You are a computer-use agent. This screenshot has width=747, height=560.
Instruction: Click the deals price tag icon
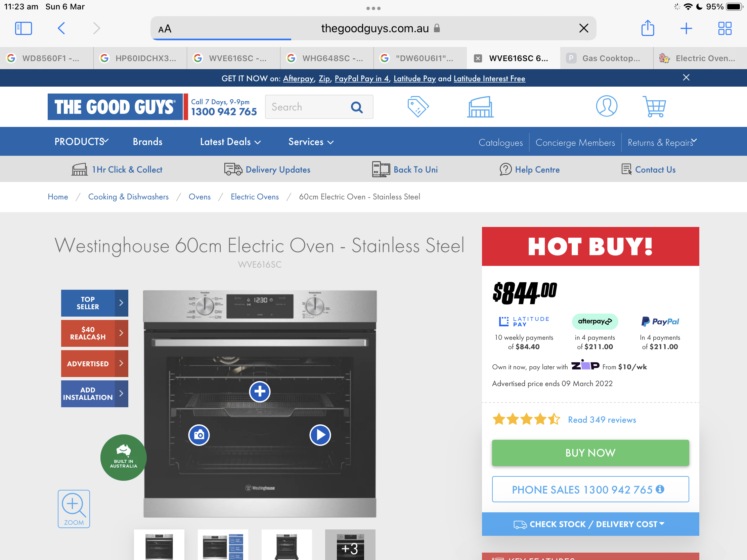click(418, 107)
